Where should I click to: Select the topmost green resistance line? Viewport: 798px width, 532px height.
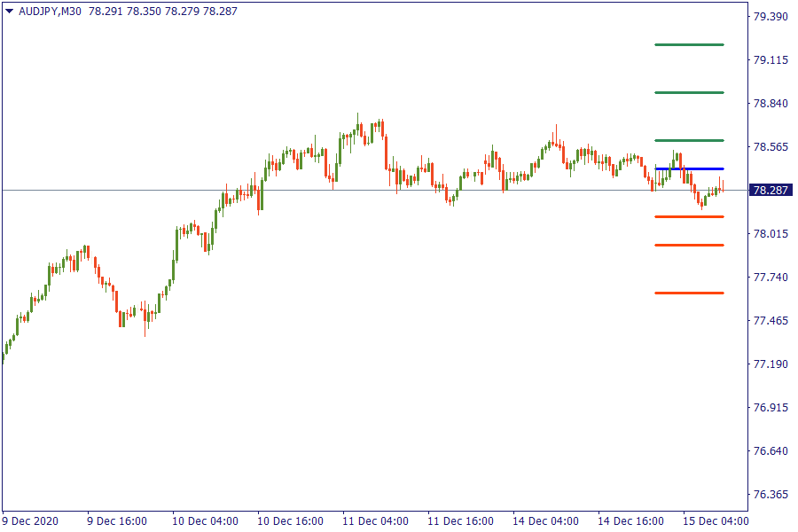pos(689,44)
